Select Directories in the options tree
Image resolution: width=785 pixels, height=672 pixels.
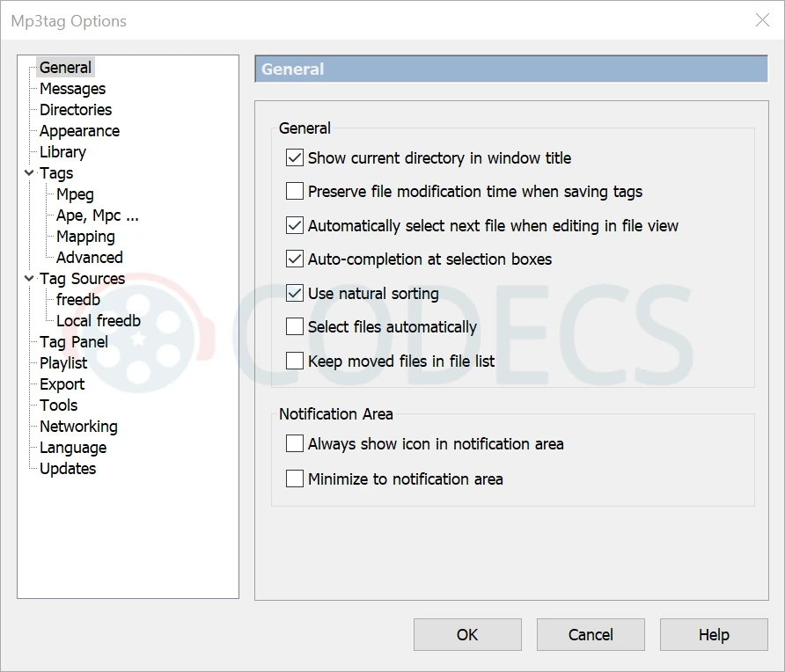point(76,110)
